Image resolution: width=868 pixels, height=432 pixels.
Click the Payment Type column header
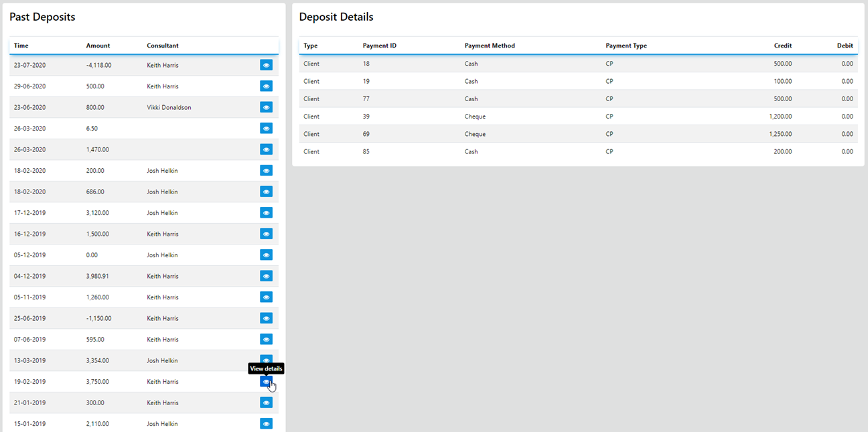pyautogui.click(x=626, y=46)
